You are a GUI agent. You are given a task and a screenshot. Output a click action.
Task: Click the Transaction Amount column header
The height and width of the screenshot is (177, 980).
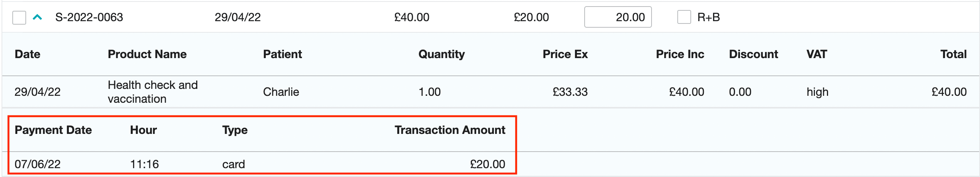[x=450, y=130]
